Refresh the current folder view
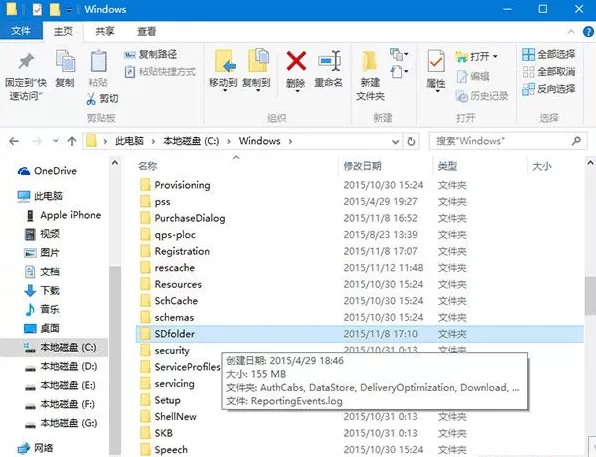The width and height of the screenshot is (596, 457). coord(411,141)
